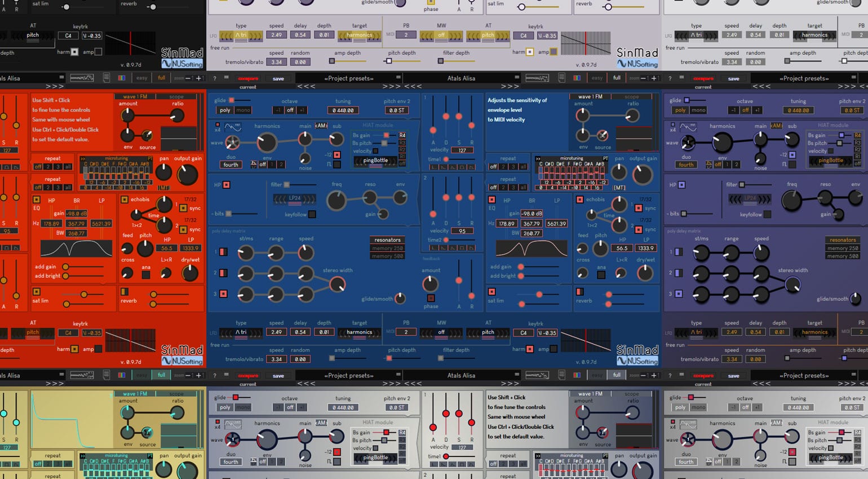The image size is (868, 479).
Task: Toggle the -12 sub switch in blue window
Action: [x=337, y=154]
